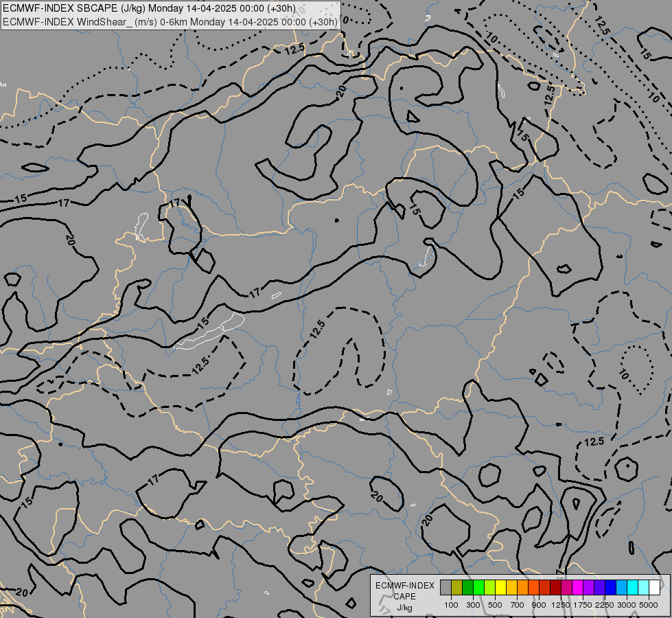The height and width of the screenshot is (618, 672).
Task: Click the 300 legend value
Action: [x=473, y=605]
